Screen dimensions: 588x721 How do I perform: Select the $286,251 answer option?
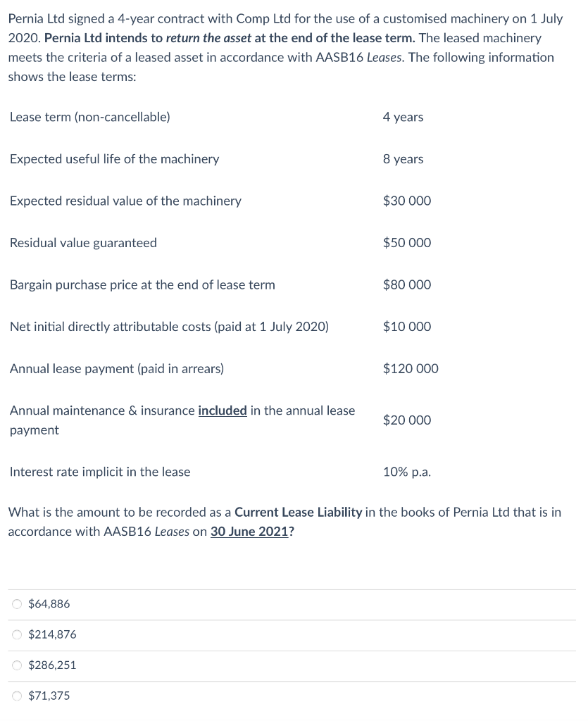point(16,665)
